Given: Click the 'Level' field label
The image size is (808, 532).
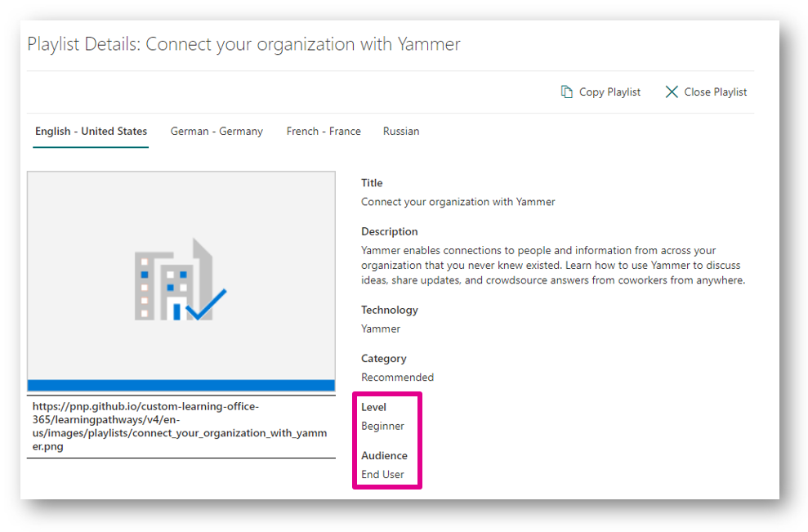Looking at the screenshot, I should (373, 407).
